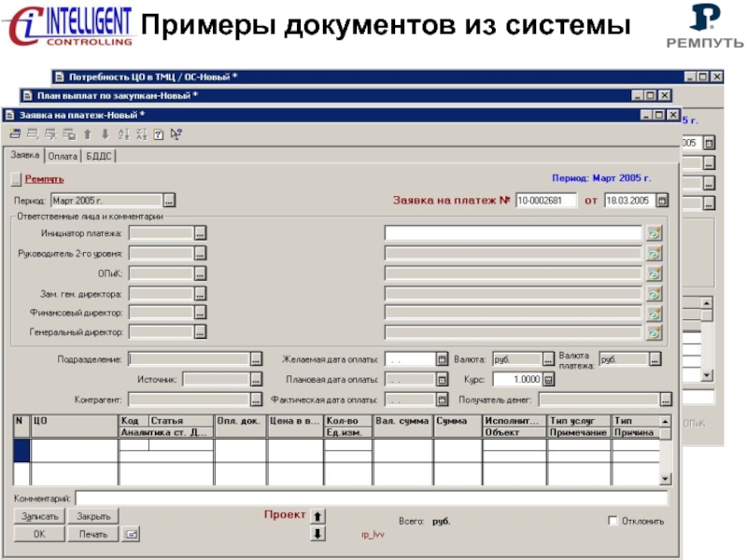
Task: Open Подразделение ellipsis selector
Action: click(256, 359)
